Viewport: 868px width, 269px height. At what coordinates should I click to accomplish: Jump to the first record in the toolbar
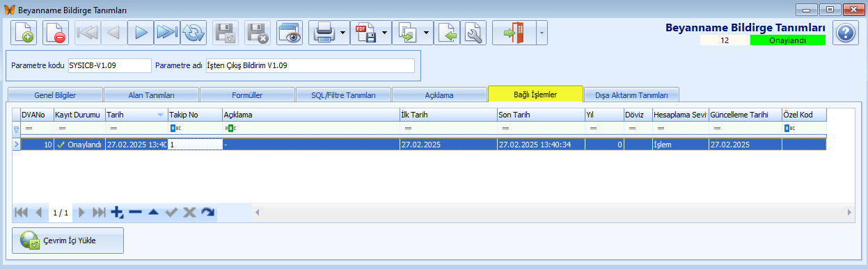(x=88, y=33)
